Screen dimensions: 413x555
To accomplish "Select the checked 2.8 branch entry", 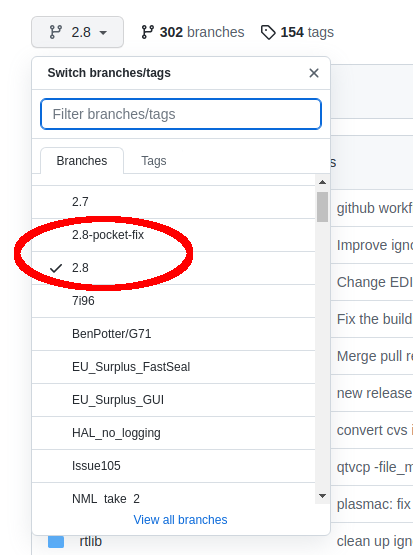I will (x=173, y=268).
